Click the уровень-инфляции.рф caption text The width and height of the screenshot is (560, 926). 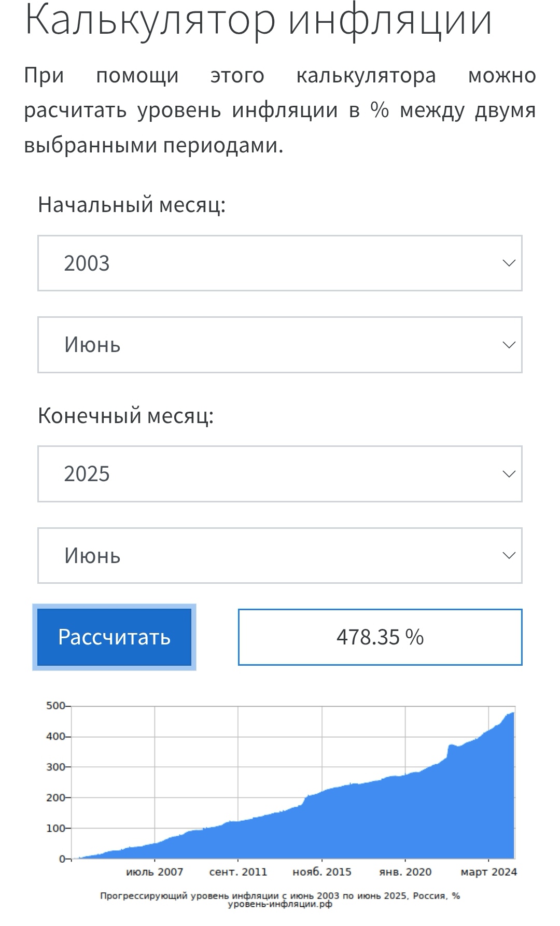tap(280, 904)
